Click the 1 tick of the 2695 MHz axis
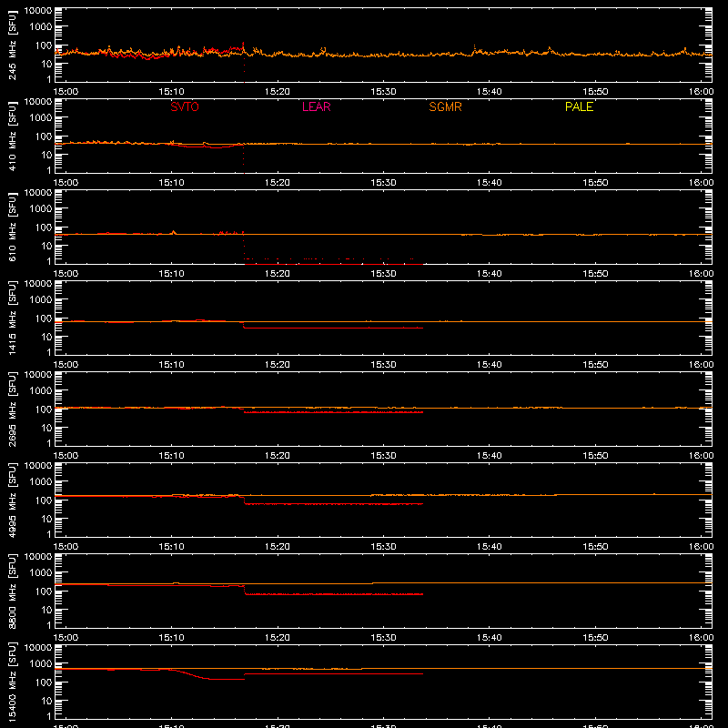This screenshot has height=728, width=728. [49, 443]
